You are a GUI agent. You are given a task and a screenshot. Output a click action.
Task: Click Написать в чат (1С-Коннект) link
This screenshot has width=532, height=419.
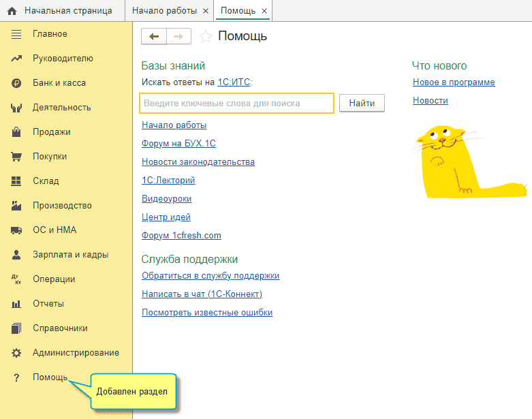202,294
